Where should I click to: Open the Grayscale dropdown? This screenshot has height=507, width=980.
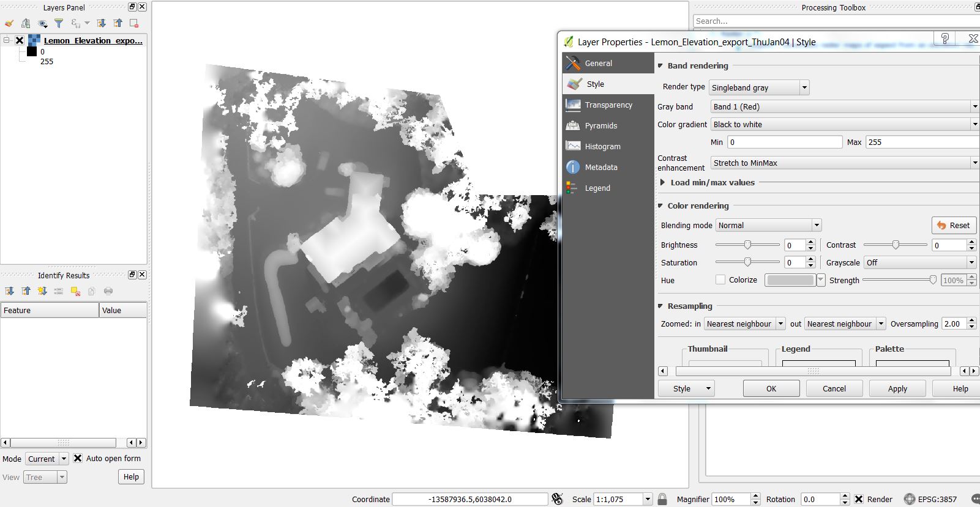click(920, 262)
